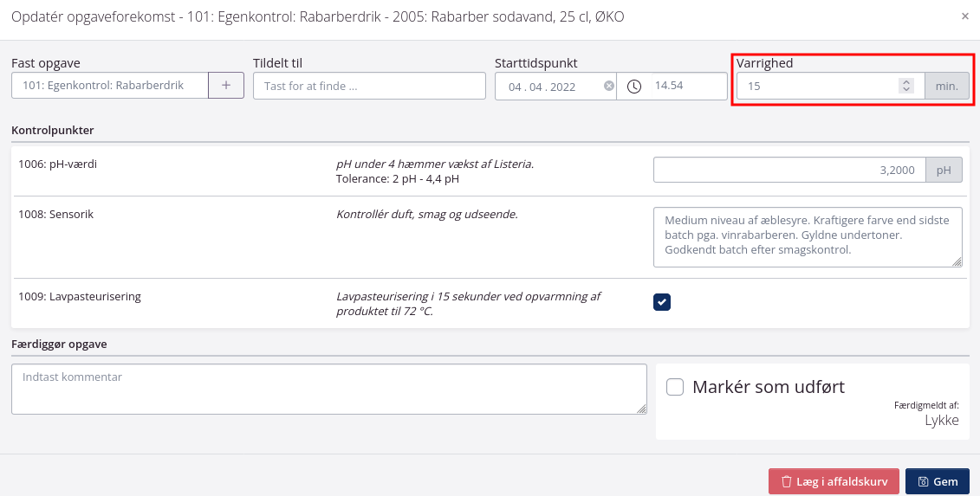Click the Sensorik notes text area
The height and width of the screenshot is (496, 980).
(x=808, y=236)
